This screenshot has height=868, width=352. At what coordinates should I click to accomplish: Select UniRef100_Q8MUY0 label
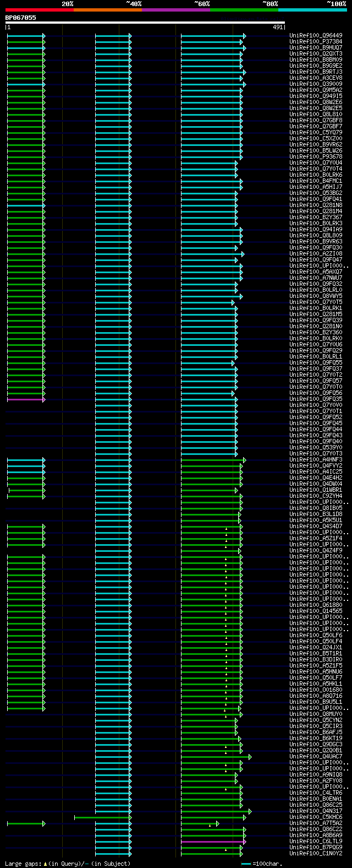coord(316,714)
